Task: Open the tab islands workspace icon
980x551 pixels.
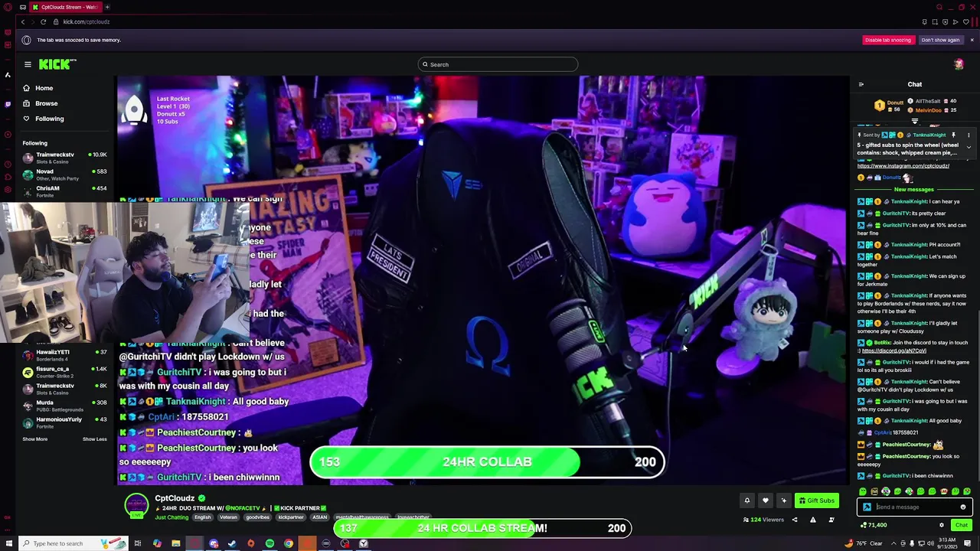Action: [22, 7]
